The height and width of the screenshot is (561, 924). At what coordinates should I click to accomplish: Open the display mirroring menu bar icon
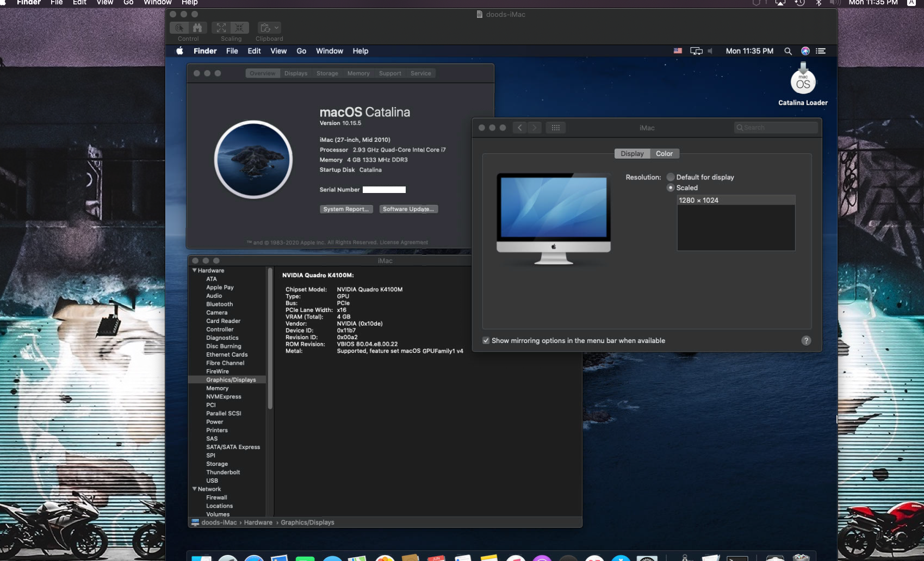[x=696, y=51]
